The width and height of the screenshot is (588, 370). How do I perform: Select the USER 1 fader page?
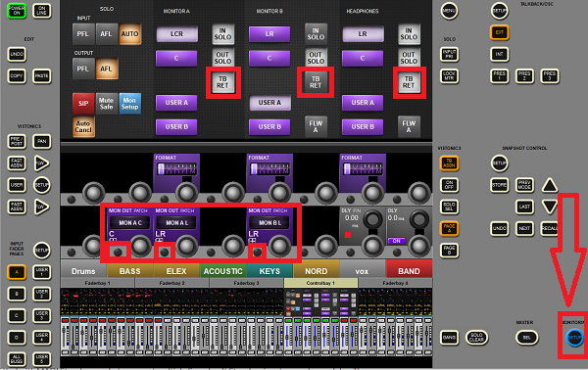[41, 272]
